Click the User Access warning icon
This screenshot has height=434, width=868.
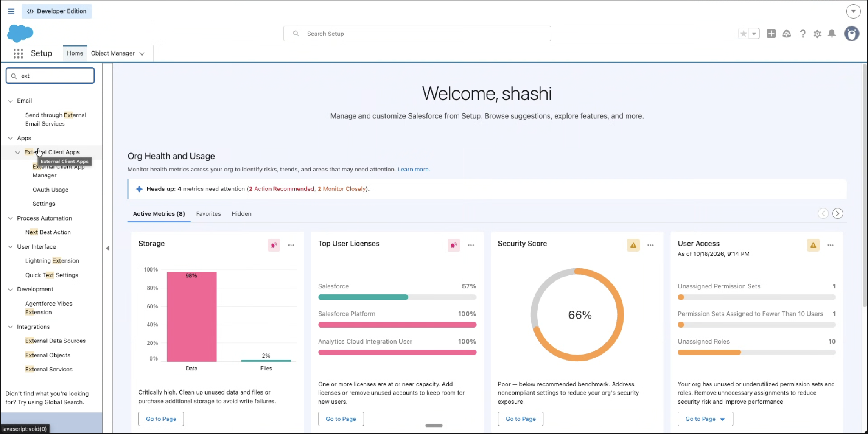point(813,245)
